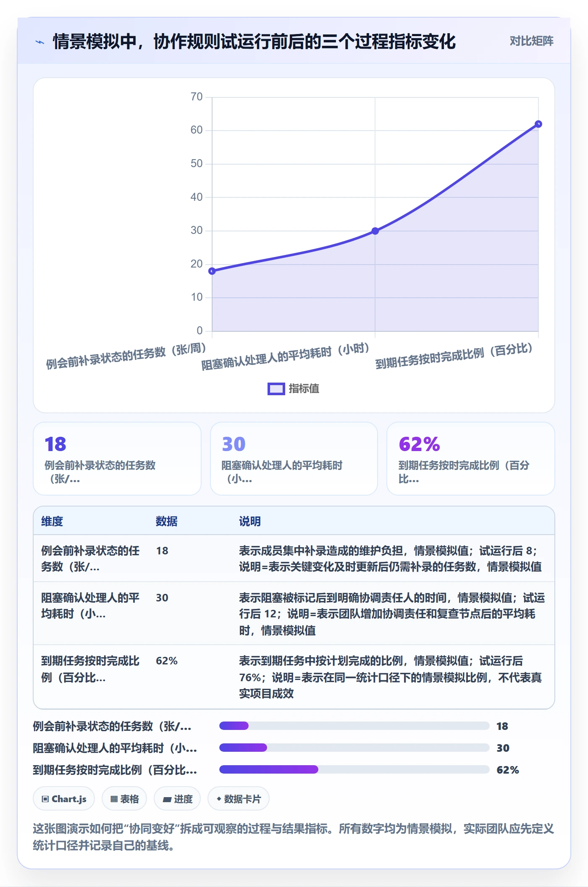The image size is (588, 887).
Task: Click the progress bar for 到期任务按时完成比例
Action: pos(354,769)
